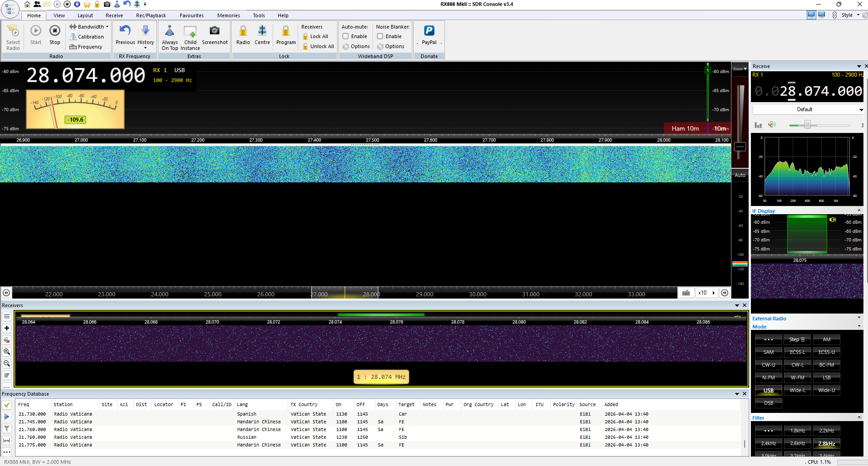Click the fit-width arrows icon in Frequency Database

7,440
